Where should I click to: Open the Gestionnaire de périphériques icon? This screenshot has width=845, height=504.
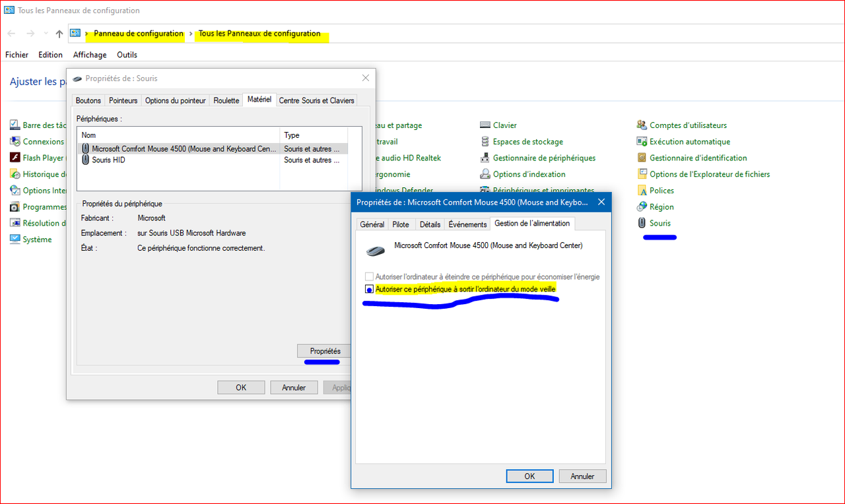coord(485,158)
